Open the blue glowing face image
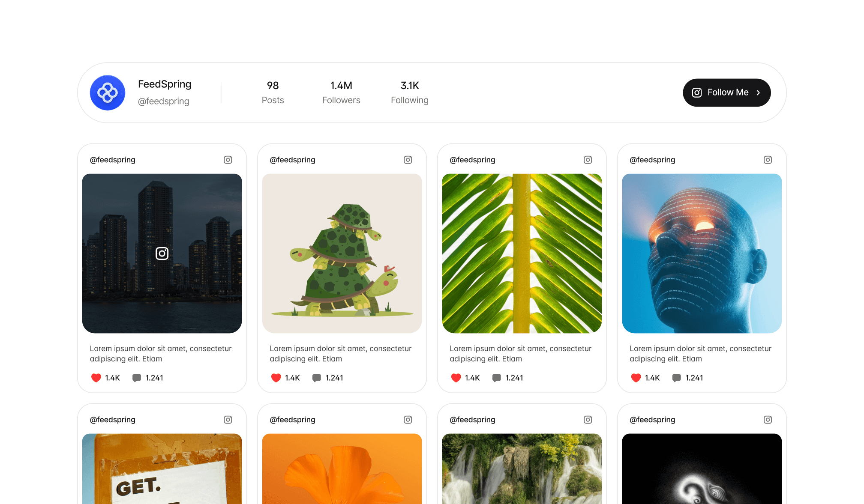Image resolution: width=864 pixels, height=504 pixels. pos(702,253)
